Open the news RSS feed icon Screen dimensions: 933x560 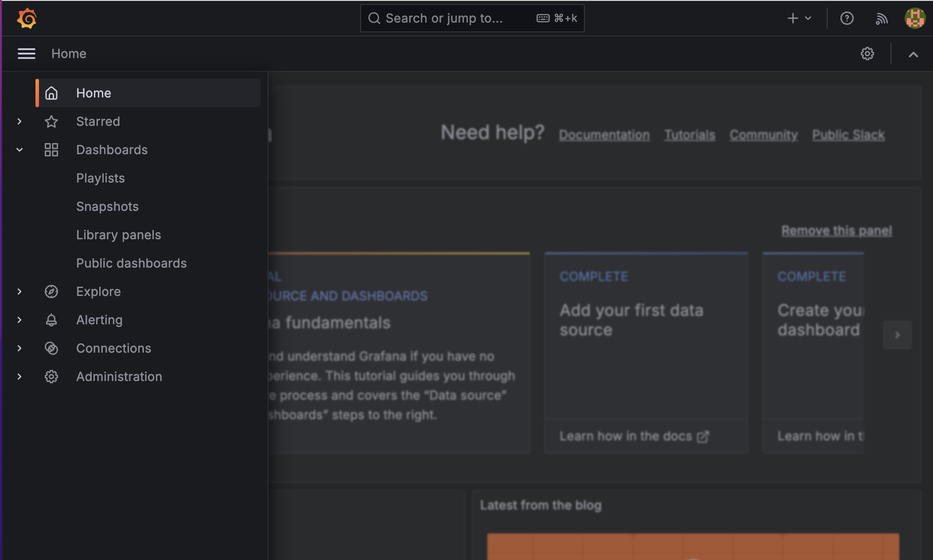[x=882, y=18]
